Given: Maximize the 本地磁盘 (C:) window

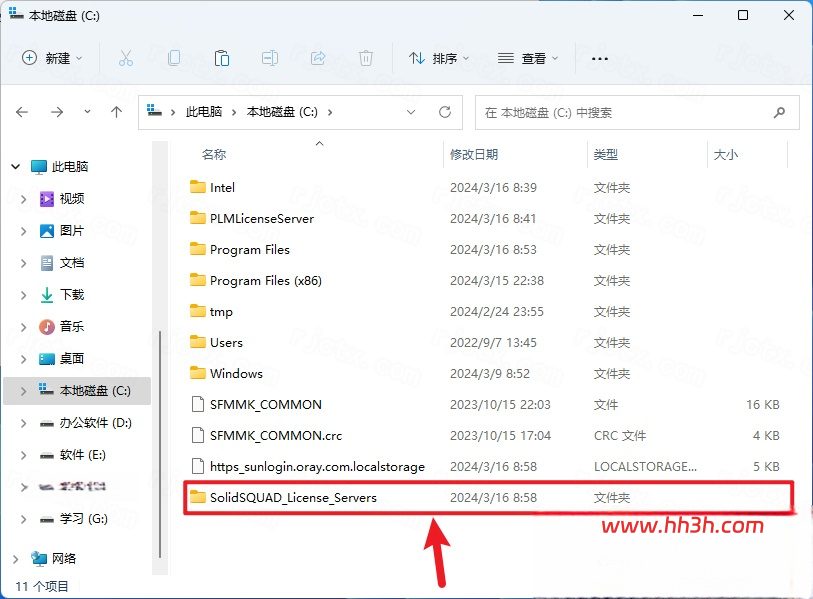Looking at the screenshot, I should (743, 15).
